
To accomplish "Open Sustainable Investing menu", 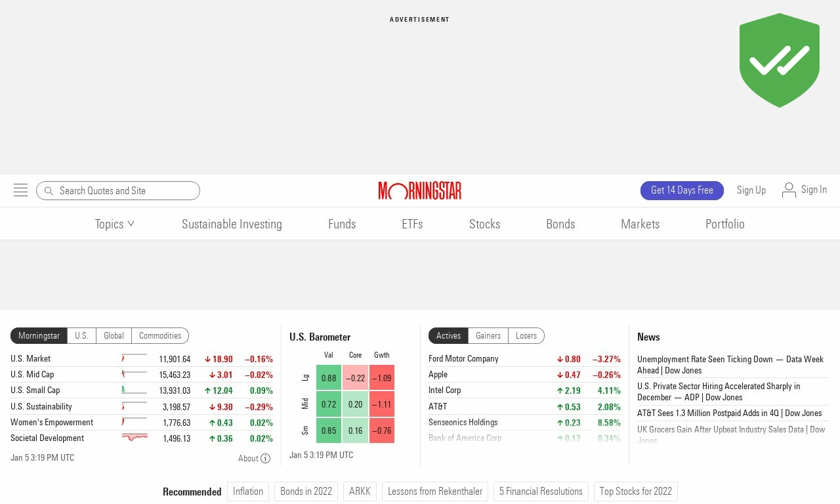I will pyautogui.click(x=232, y=224).
